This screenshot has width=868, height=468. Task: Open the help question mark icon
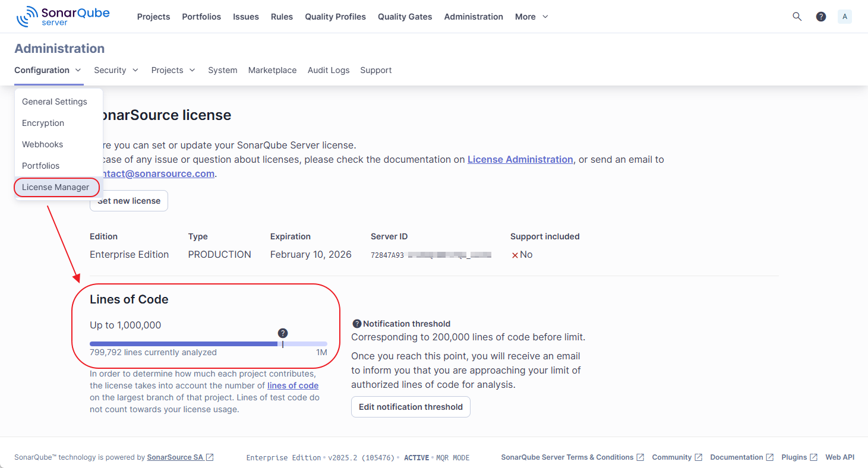pyautogui.click(x=821, y=17)
